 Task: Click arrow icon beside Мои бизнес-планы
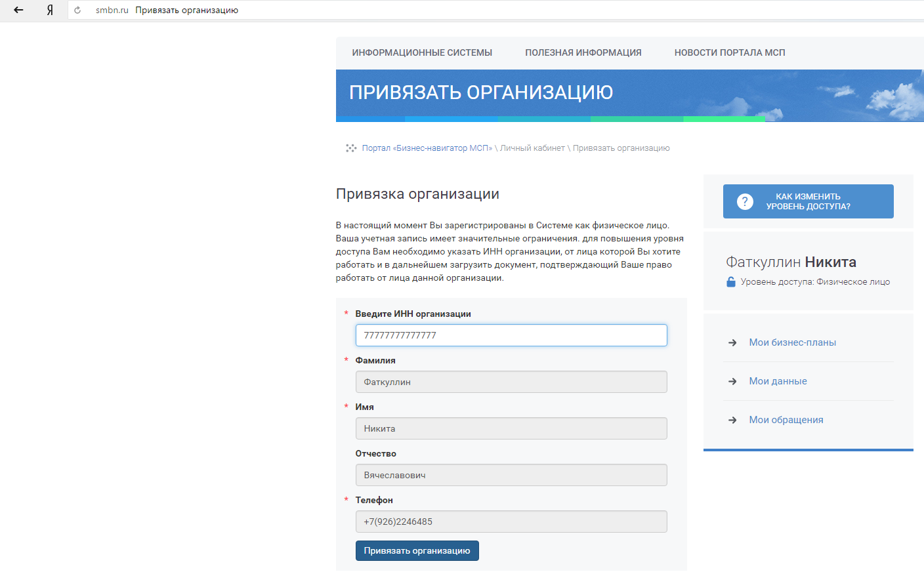click(x=732, y=342)
